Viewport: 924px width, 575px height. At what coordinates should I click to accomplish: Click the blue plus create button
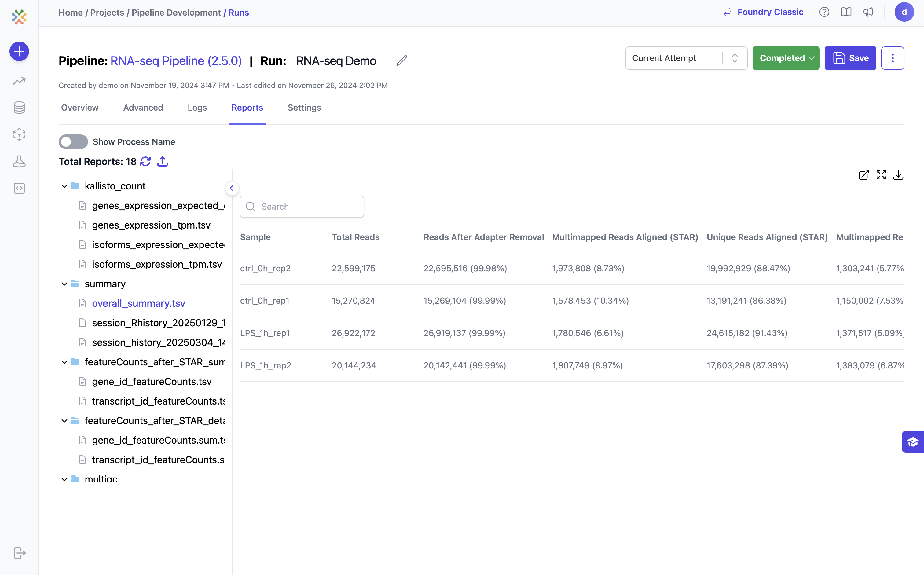click(x=19, y=51)
